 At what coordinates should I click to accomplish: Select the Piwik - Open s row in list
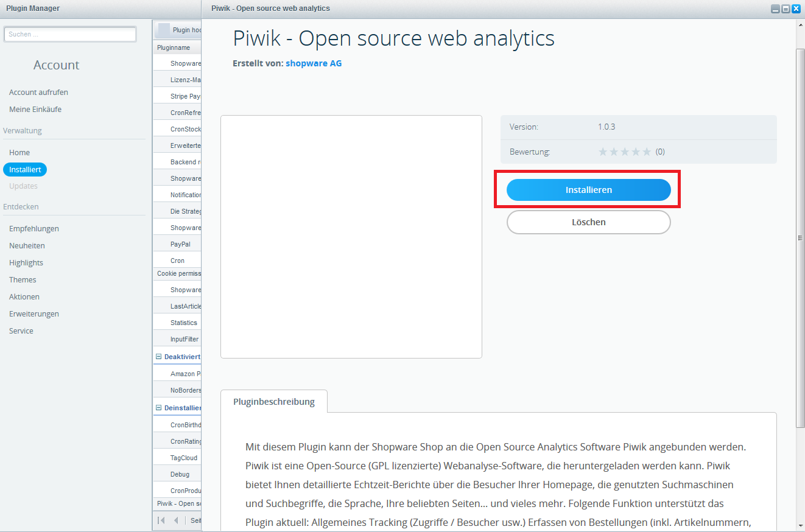pos(177,503)
